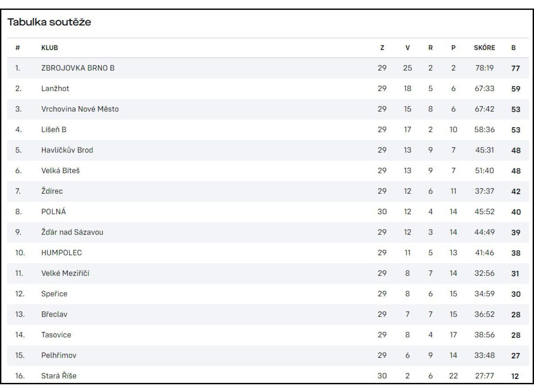
Task: Open Velká Bíteš team page
Action: pos(61,171)
